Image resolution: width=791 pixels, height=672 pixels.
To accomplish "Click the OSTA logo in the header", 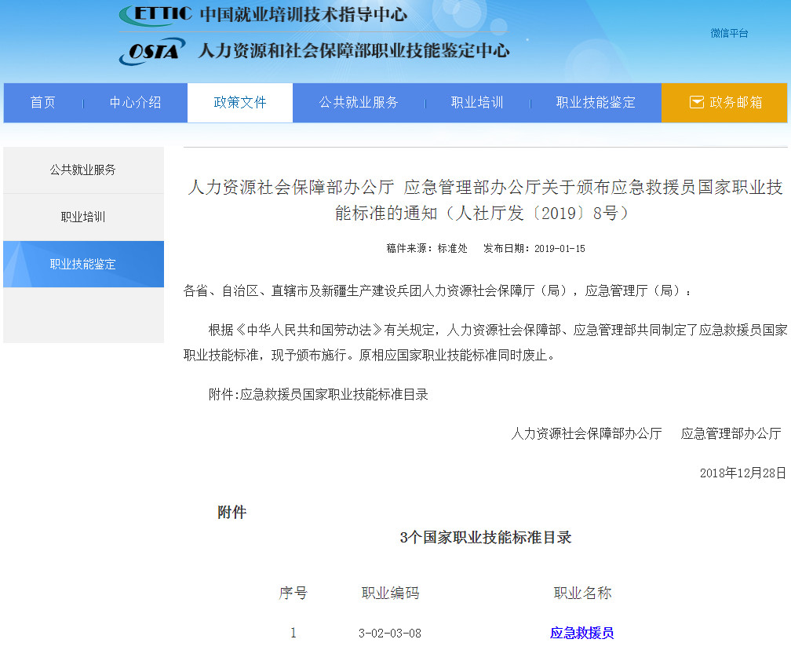I will click(x=152, y=51).
